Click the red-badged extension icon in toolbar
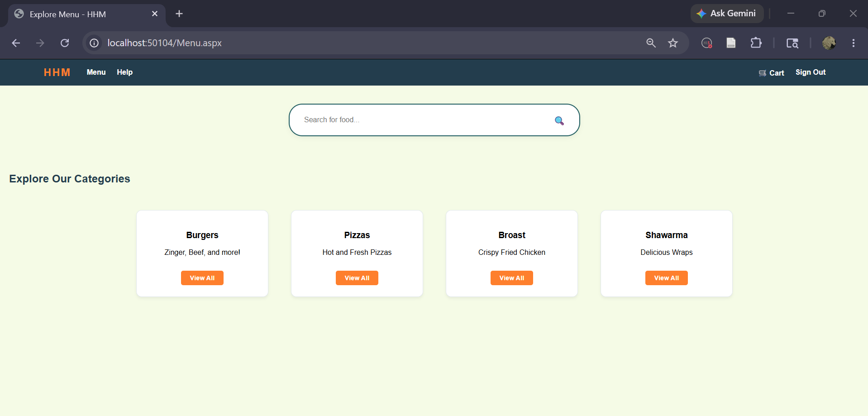 [707, 43]
